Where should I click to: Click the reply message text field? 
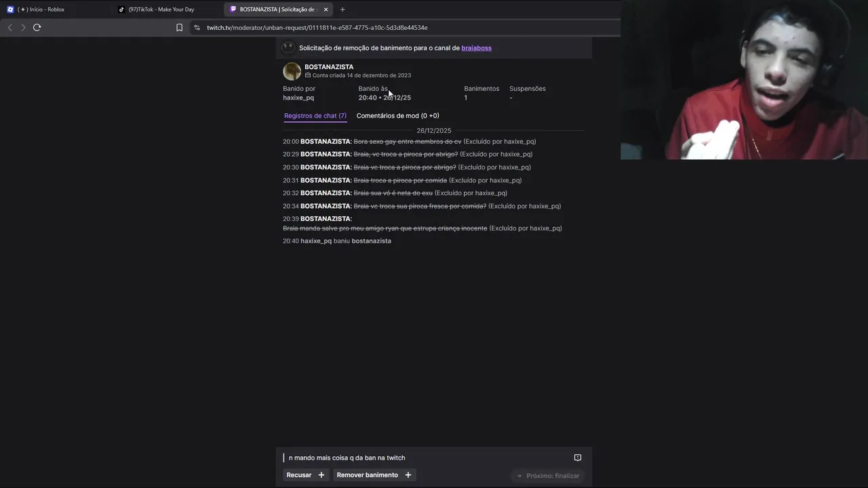pyautogui.click(x=427, y=457)
